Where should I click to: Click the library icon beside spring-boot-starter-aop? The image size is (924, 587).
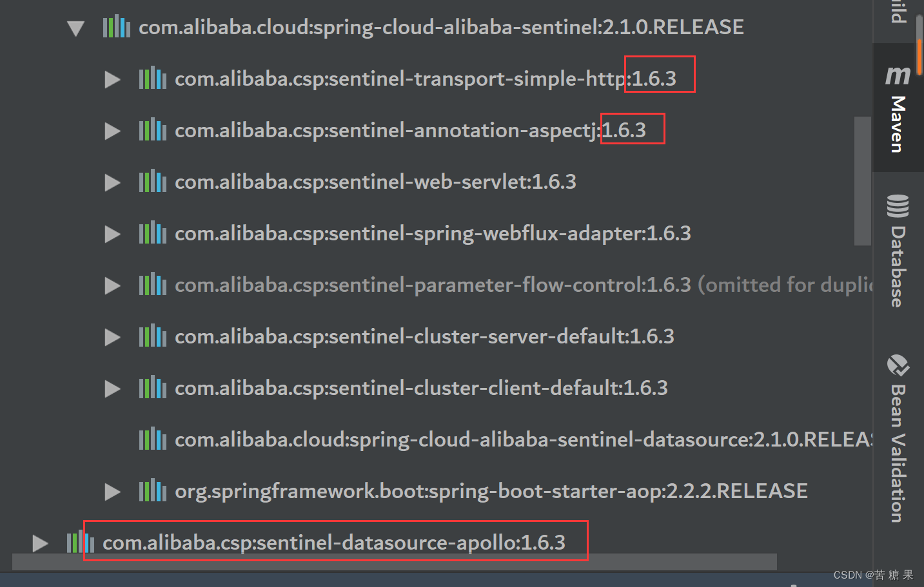(x=152, y=490)
